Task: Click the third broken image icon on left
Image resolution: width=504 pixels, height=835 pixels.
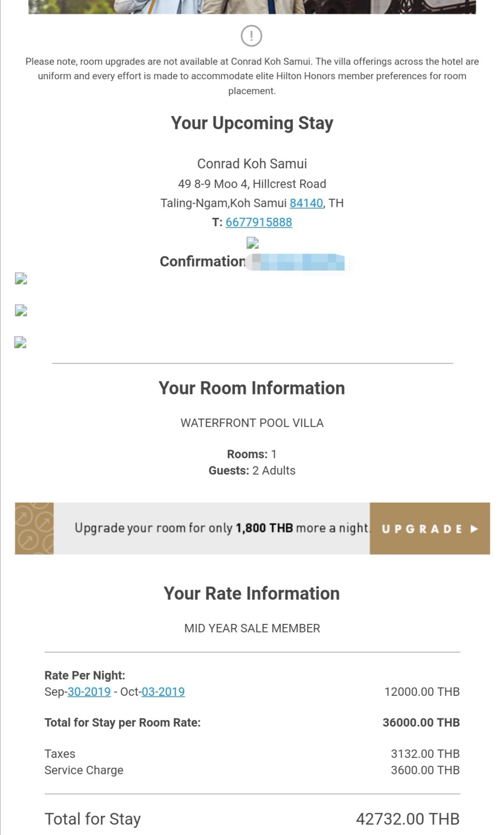Action: coord(21,342)
